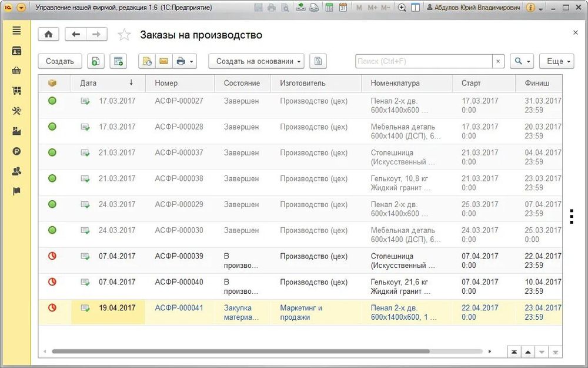
Task: Click the Создать button
Action: 60,61
